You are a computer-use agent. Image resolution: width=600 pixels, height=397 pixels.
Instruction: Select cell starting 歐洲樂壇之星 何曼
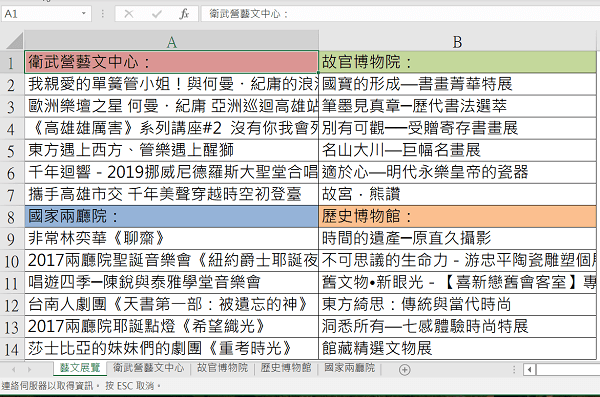(171, 106)
